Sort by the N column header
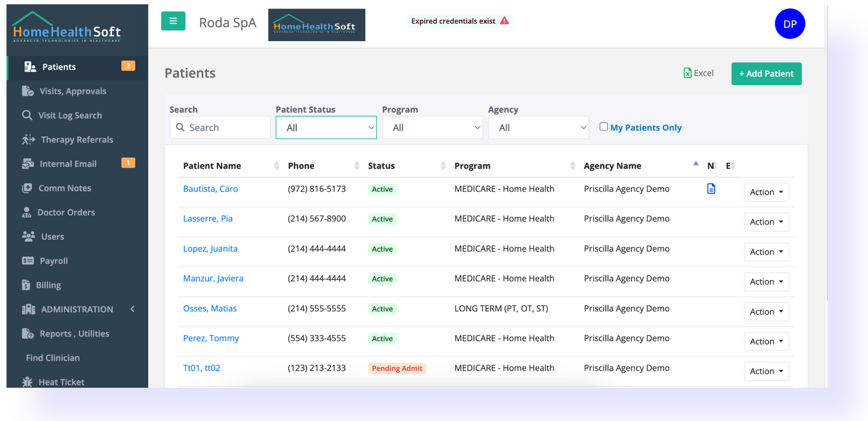The width and height of the screenshot is (868, 421). pyautogui.click(x=712, y=166)
